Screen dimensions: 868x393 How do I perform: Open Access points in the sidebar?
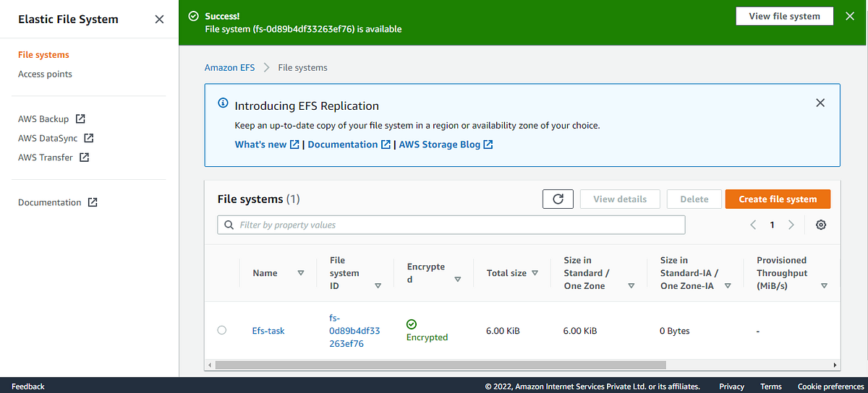45,74
